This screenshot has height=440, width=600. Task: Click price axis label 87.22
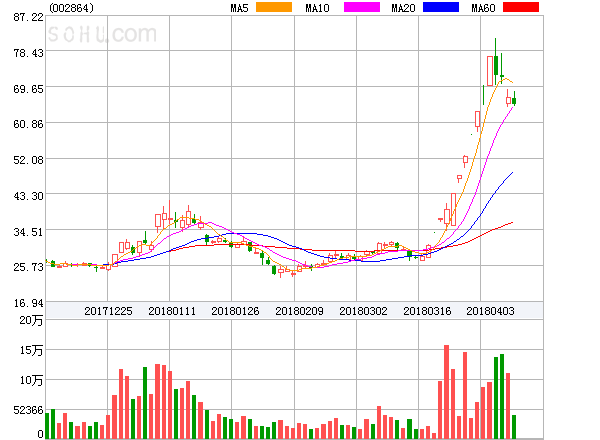[28, 17]
